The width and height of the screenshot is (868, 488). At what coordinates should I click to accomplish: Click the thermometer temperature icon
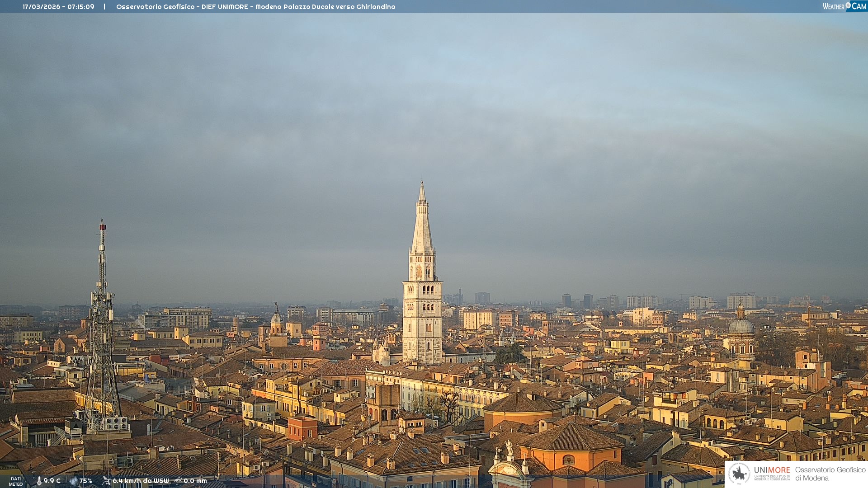click(39, 481)
